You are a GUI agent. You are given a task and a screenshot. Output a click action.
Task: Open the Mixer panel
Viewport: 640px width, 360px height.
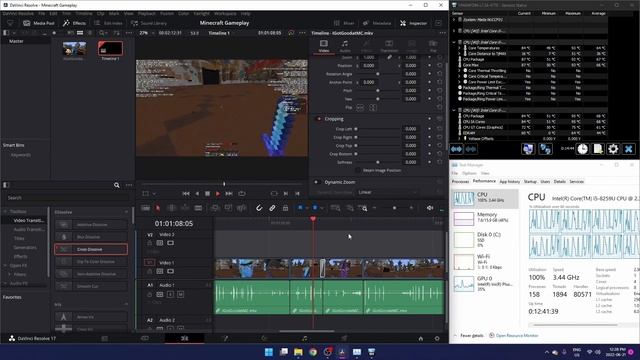(x=344, y=23)
